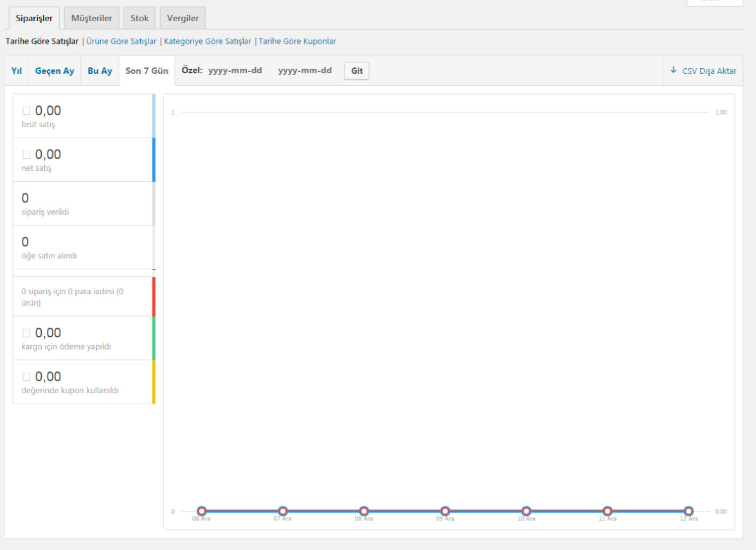The image size is (756, 550).
Task: Click the sipariş verildi legend row
Action: coord(82,204)
